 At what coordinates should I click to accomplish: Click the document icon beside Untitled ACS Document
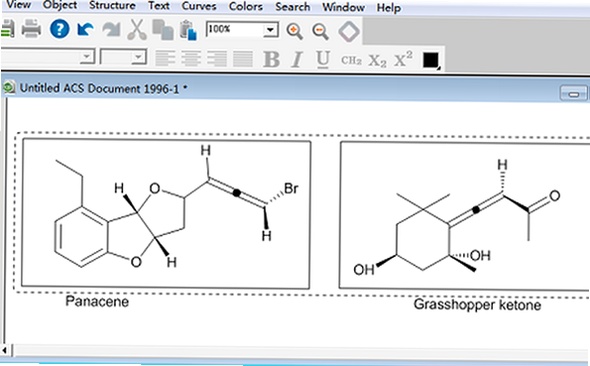9,87
